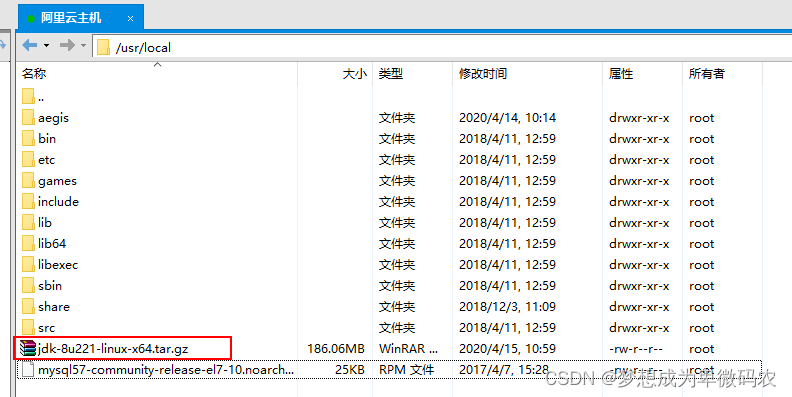
Task: Click the 186.06MB size value
Action: (336, 349)
